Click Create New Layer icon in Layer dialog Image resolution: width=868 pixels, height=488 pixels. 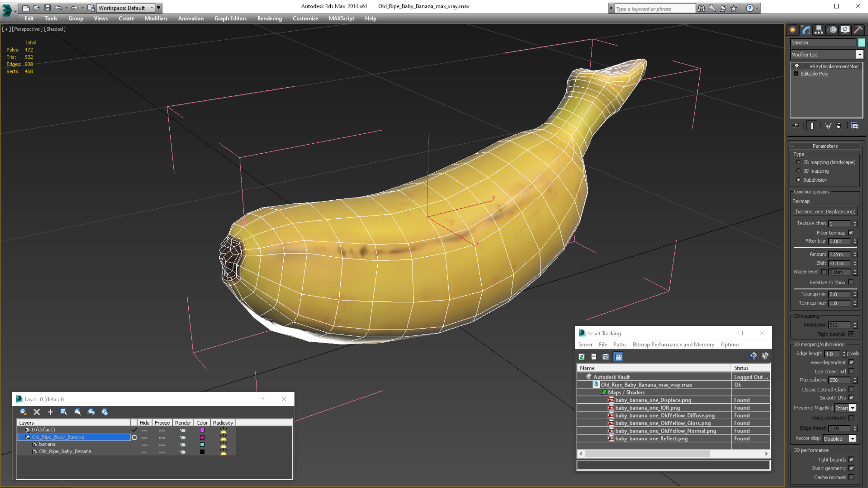click(x=23, y=411)
